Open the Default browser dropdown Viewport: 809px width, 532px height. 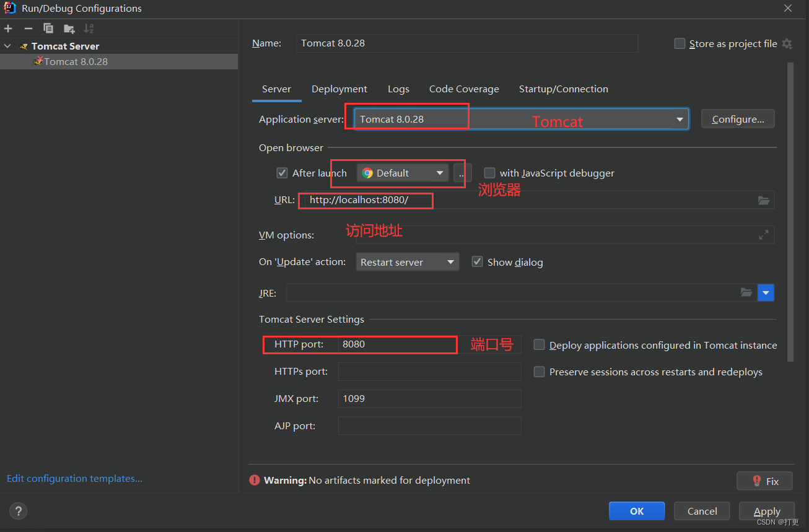pos(403,173)
